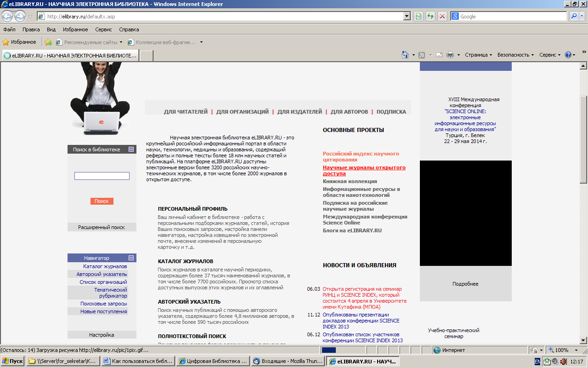This screenshot has height=368, width=588.
Task: Click the RSS feeds icon in command bar
Action: tap(422, 55)
